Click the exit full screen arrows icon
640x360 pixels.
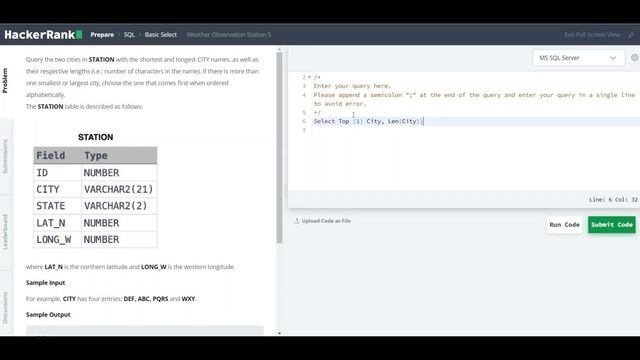(x=631, y=35)
